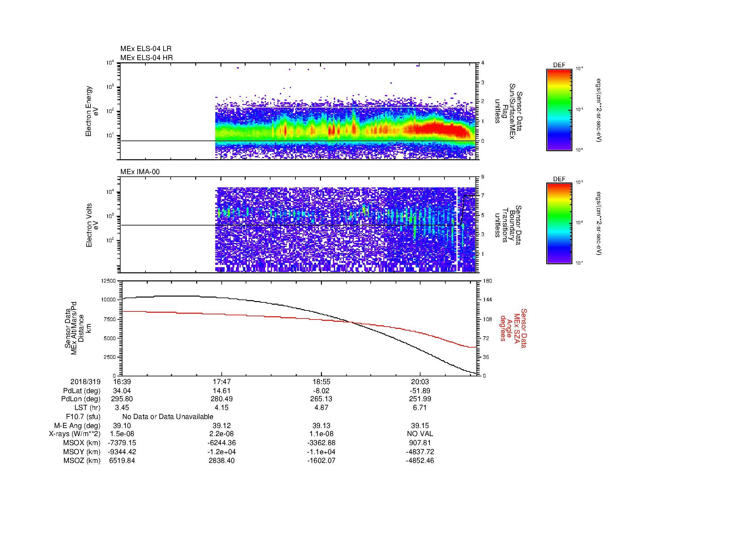Click the '17:47' time tick label
This screenshot has height=534, width=756.
point(222,382)
